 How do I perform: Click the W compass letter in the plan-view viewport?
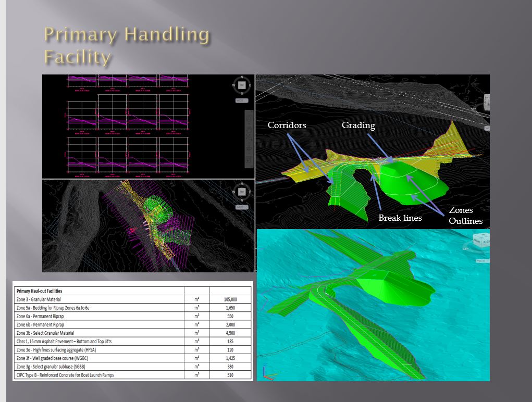click(x=234, y=192)
